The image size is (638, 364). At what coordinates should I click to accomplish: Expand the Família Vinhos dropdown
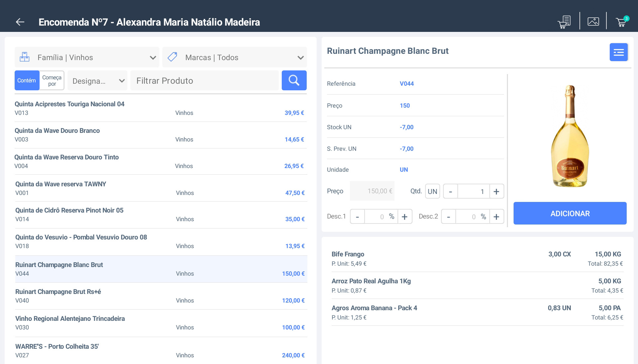[87, 57]
